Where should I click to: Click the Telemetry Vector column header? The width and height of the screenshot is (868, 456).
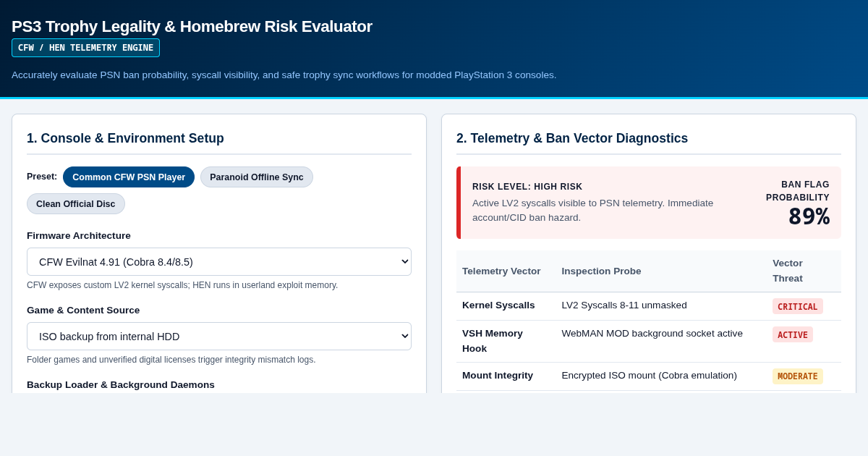[x=501, y=271]
